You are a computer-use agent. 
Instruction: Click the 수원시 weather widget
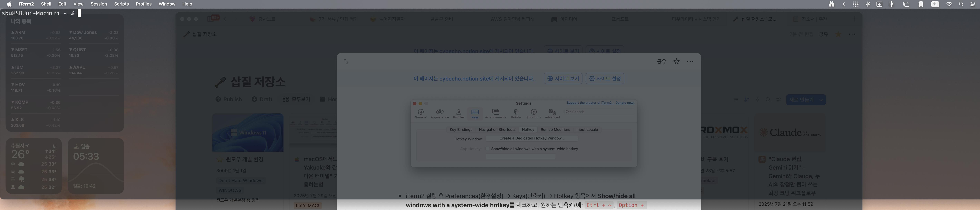click(x=34, y=166)
